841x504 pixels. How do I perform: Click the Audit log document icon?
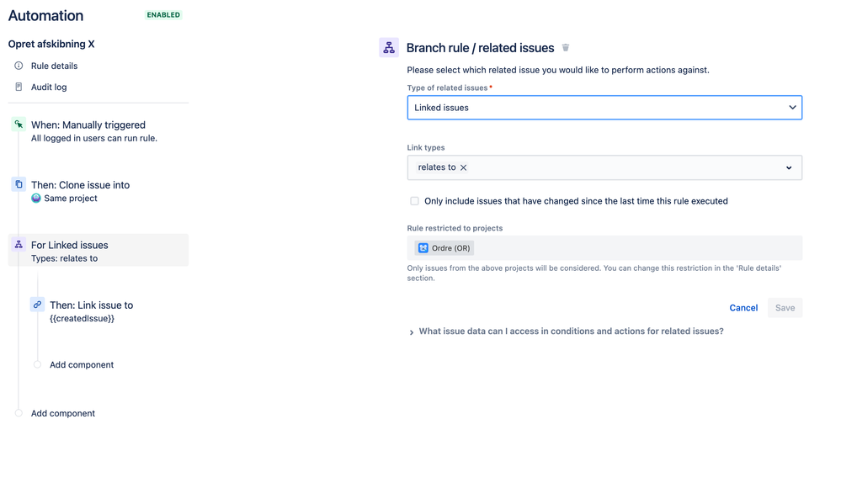click(19, 87)
